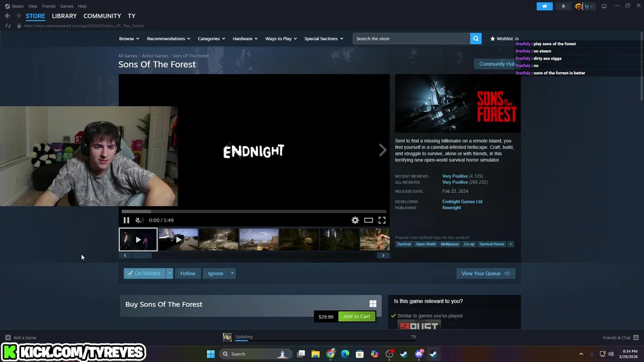Toggle theater mode on the video
The height and width of the screenshot is (362, 644).
point(369,220)
